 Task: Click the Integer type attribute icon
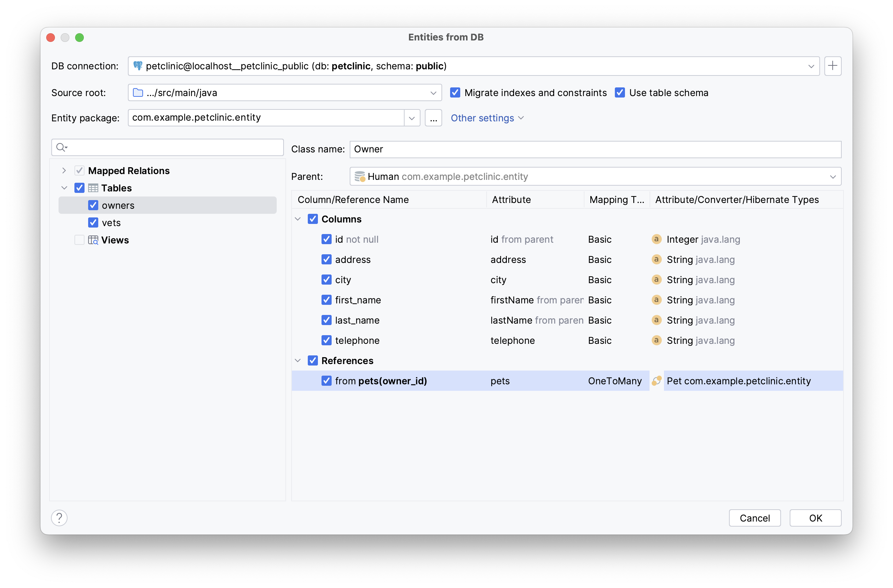(x=655, y=239)
